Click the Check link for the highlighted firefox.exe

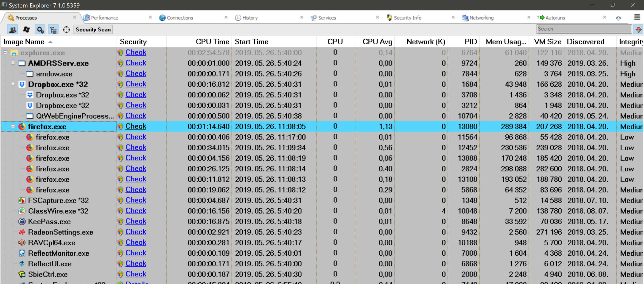[x=136, y=126]
